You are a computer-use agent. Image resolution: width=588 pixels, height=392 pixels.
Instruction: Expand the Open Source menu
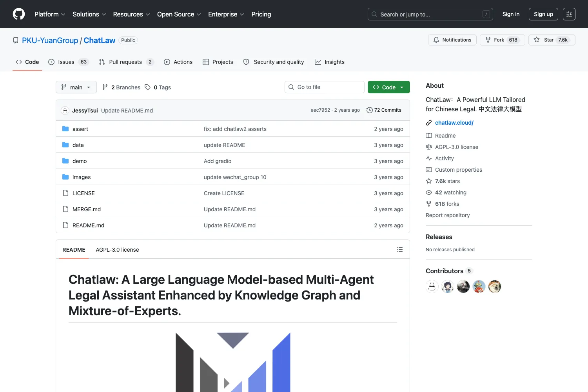coord(179,14)
